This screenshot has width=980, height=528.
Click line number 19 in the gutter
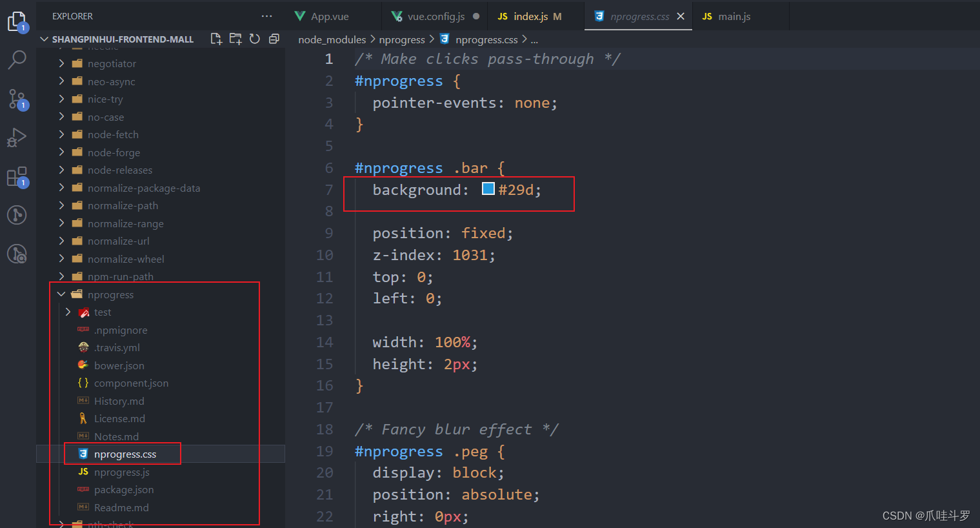(325, 451)
